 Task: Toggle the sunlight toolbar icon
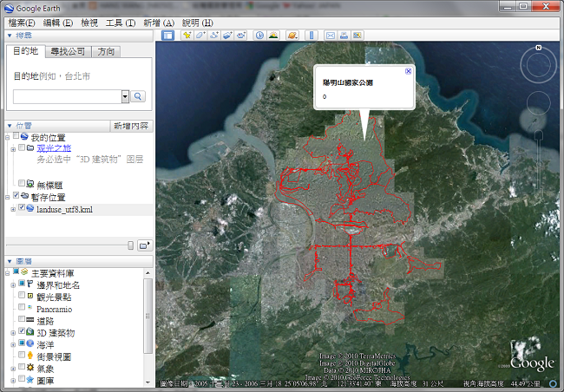tap(273, 36)
